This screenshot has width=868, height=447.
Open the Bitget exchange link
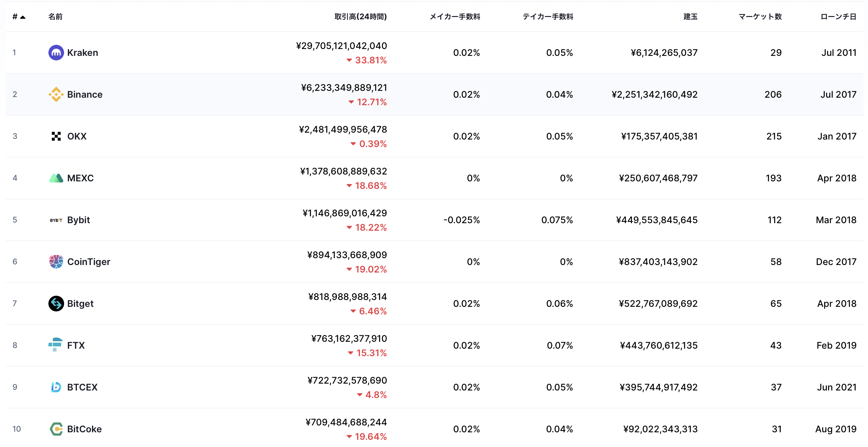[x=80, y=304]
